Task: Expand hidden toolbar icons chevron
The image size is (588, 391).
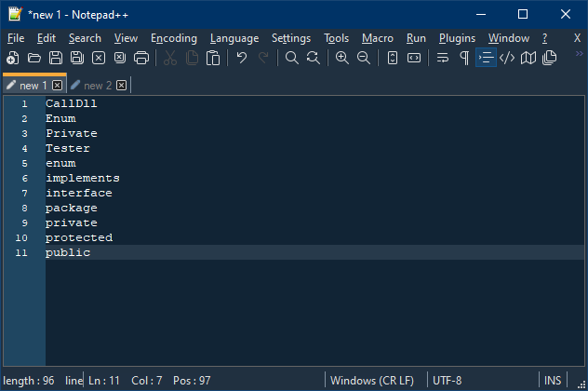Action: point(579,54)
